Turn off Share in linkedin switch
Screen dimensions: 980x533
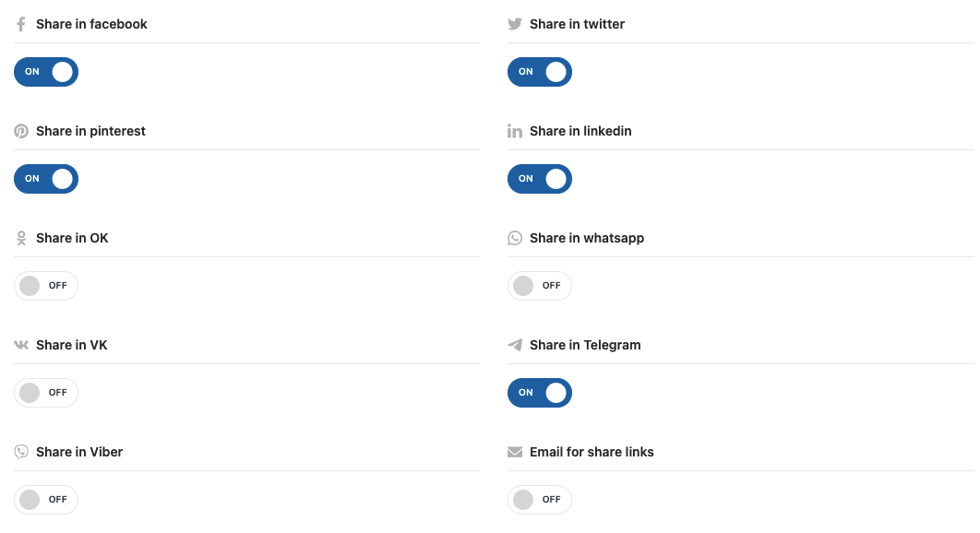coord(540,179)
